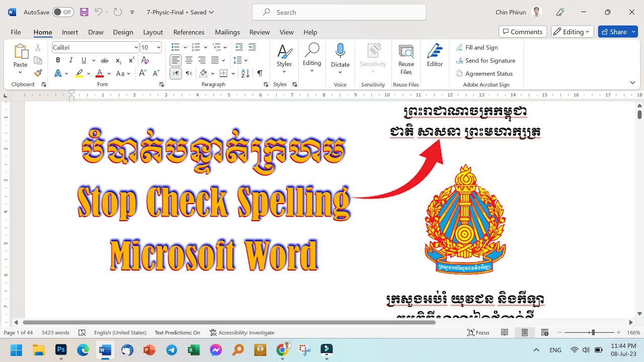Save document with the floppy disk icon
The width and height of the screenshot is (644, 362).
(x=84, y=12)
